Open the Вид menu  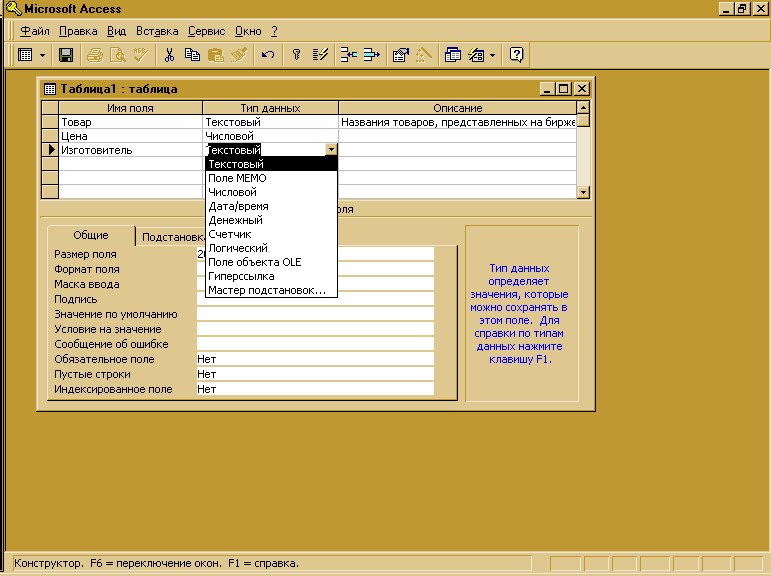click(x=117, y=31)
